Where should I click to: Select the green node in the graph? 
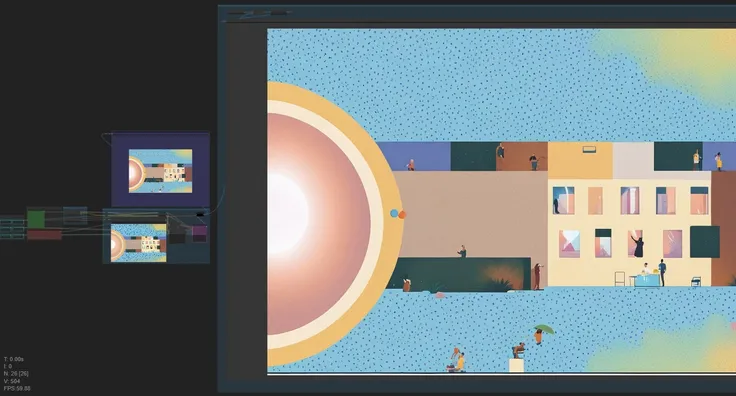point(36,219)
